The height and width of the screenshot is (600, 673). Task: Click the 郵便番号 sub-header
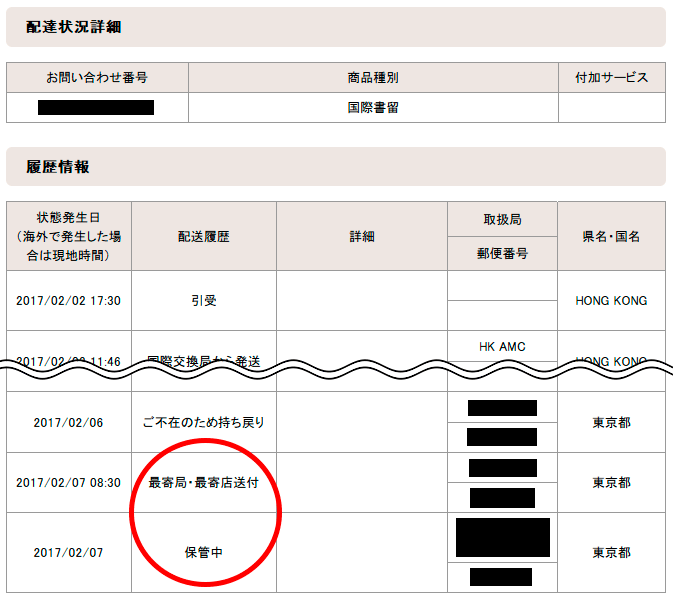coord(502,253)
